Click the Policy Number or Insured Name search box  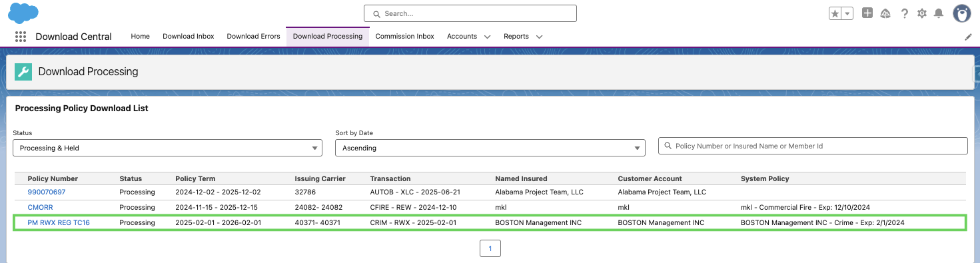pyautogui.click(x=813, y=146)
